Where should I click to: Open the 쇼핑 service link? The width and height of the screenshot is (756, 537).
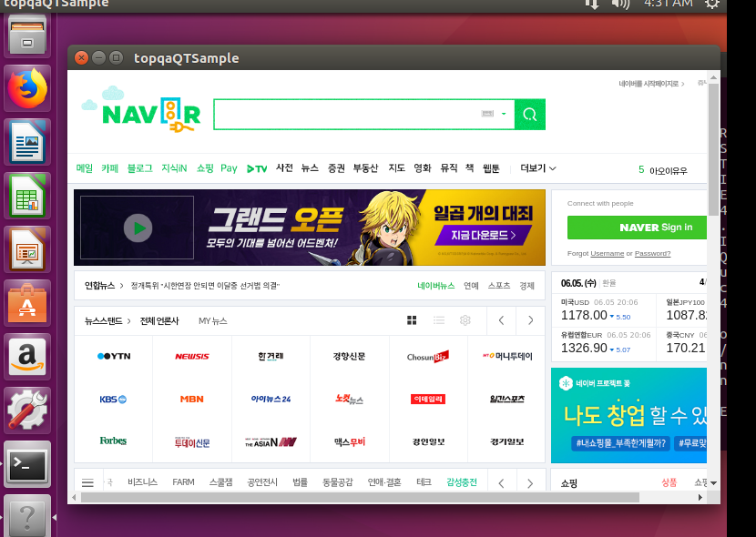pos(205,168)
